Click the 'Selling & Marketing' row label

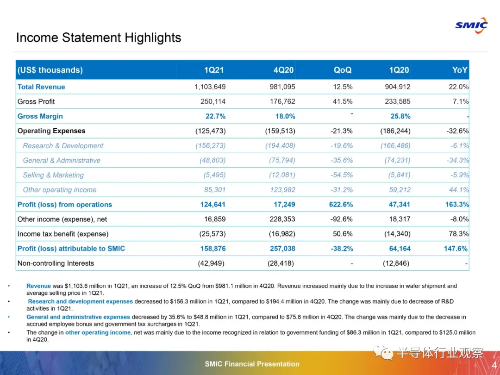(x=53, y=175)
